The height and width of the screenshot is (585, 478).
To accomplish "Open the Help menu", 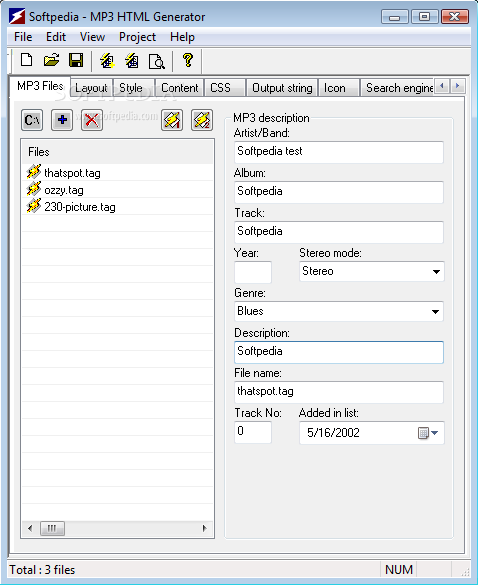I will tap(182, 37).
